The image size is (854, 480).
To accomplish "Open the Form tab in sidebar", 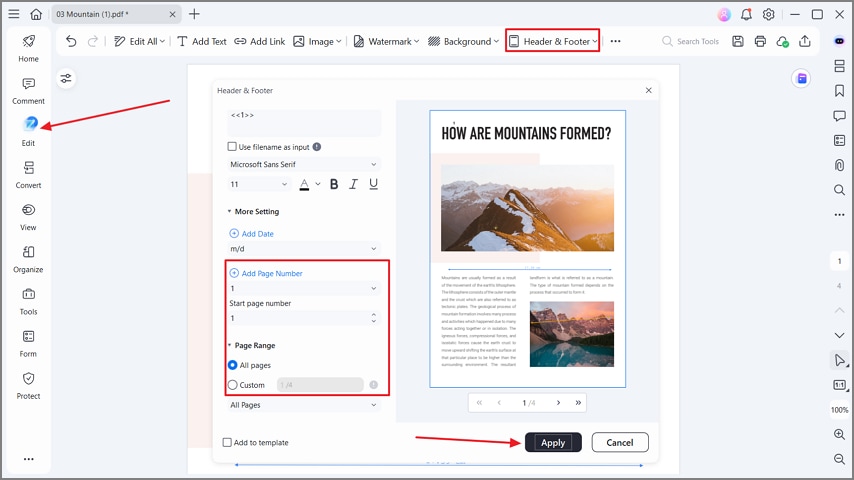I will (28, 344).
